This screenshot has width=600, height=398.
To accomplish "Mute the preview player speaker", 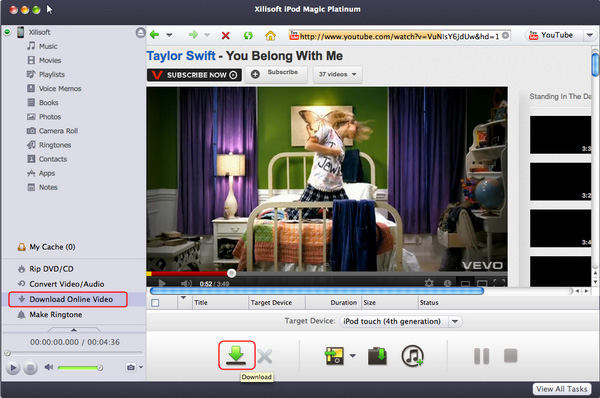I will tap(49, 367).
